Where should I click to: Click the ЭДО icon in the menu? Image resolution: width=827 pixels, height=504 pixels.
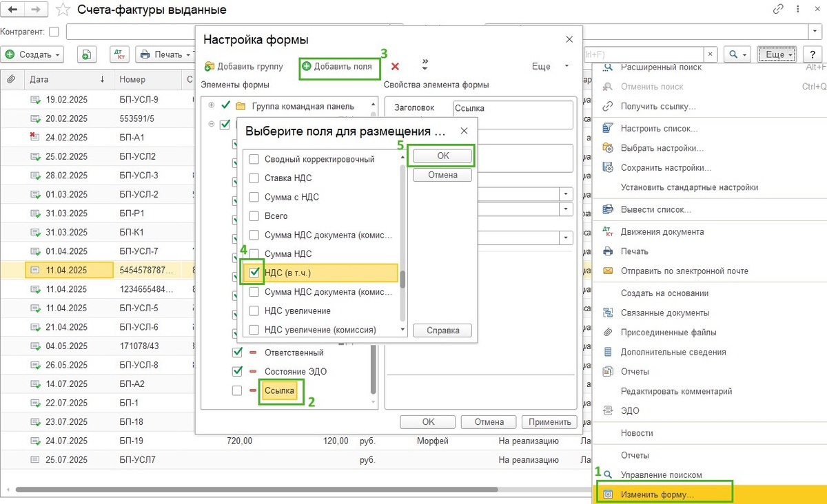[608, 410]
